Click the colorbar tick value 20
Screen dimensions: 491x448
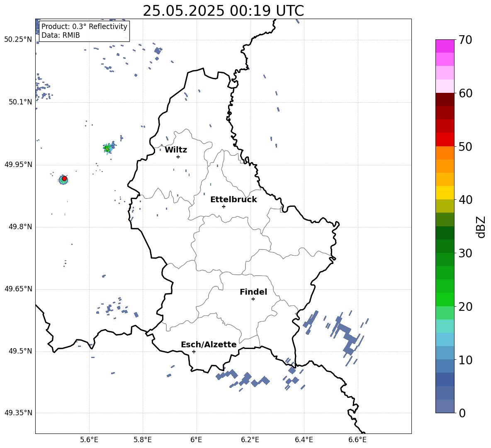click(465, 307)
